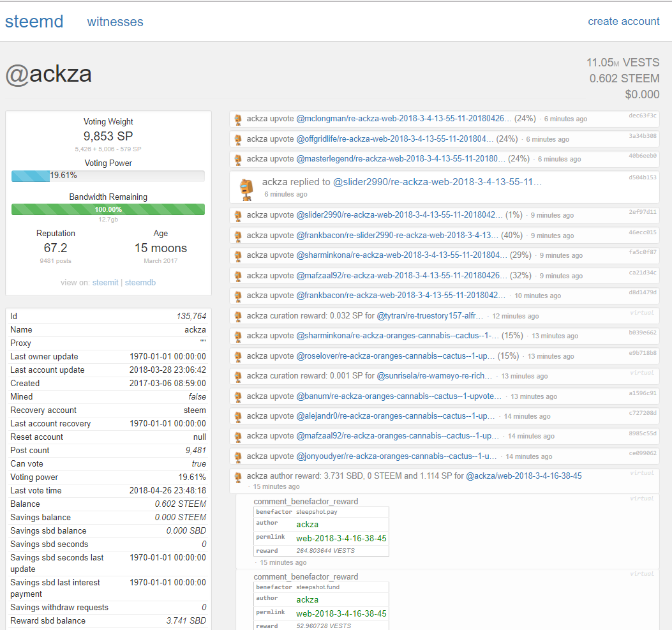Image resolution: width=672 pixels, height=630 pixels.
Task: Click the Voting Power 19.61% progress bar
Action: (x=108, y=176)
